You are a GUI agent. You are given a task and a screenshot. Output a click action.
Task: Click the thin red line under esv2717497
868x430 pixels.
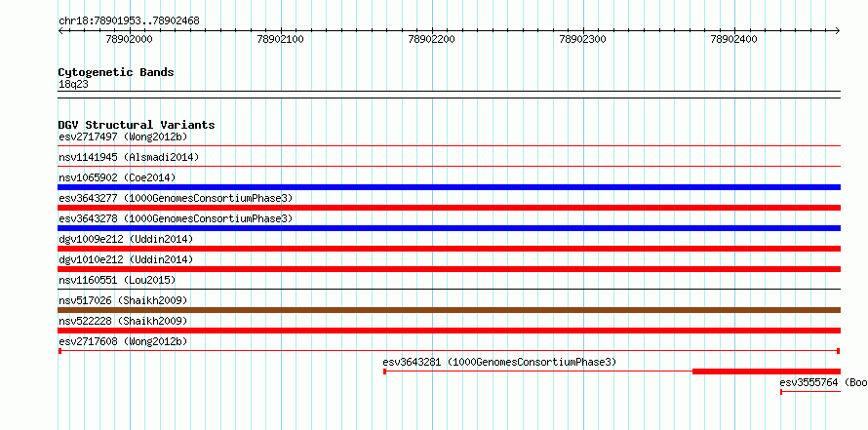pos(450,145)
